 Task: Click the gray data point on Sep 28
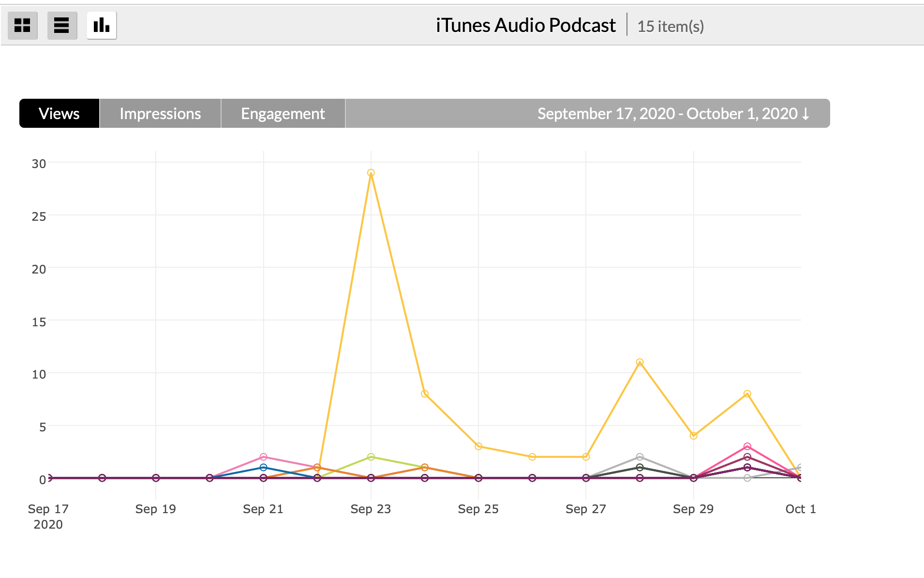640,457
